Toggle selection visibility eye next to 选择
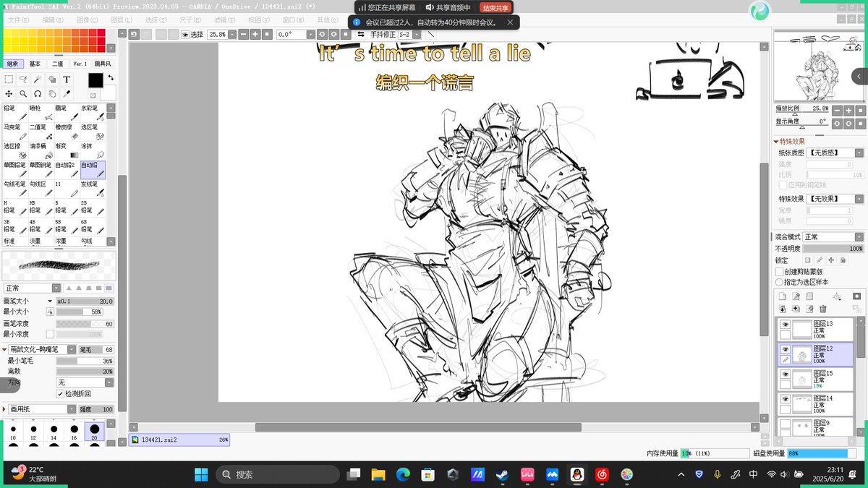Viewport: 868px width, 488px height. tap(185, 34)
